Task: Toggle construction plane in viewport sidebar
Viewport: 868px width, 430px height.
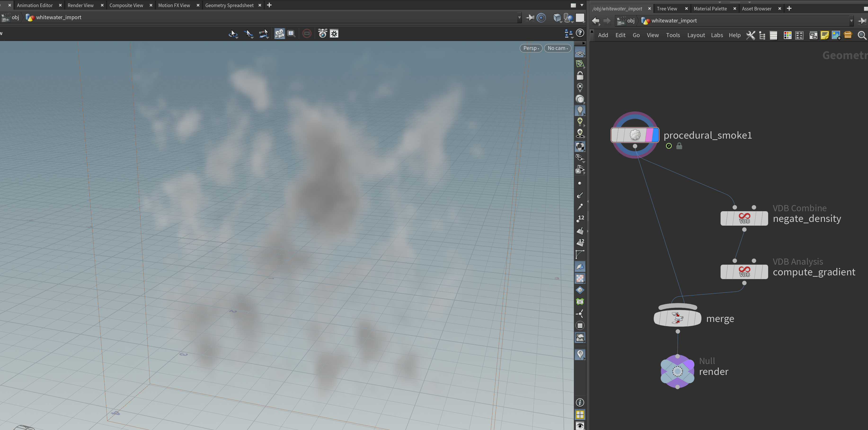Action: (580, 64)
